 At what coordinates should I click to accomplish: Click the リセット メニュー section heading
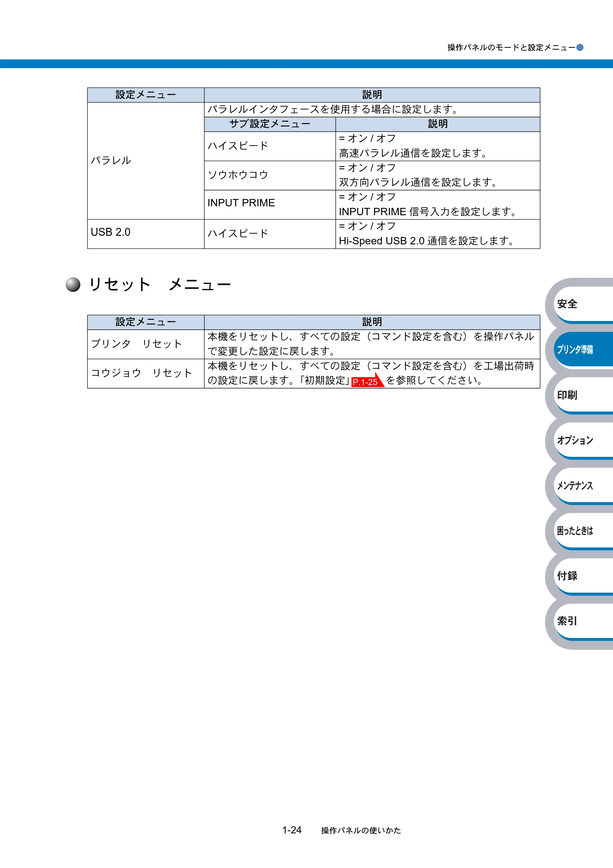(159, 285)
